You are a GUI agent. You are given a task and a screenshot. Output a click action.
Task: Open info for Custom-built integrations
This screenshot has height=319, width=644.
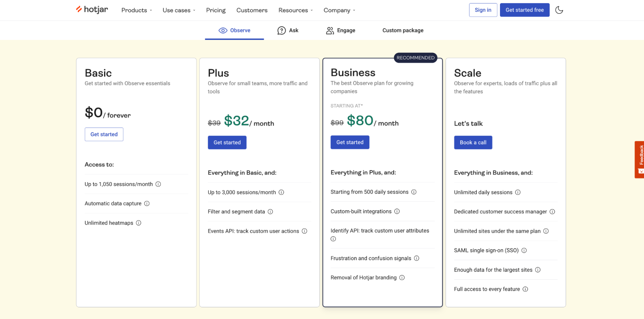(397, 211)
